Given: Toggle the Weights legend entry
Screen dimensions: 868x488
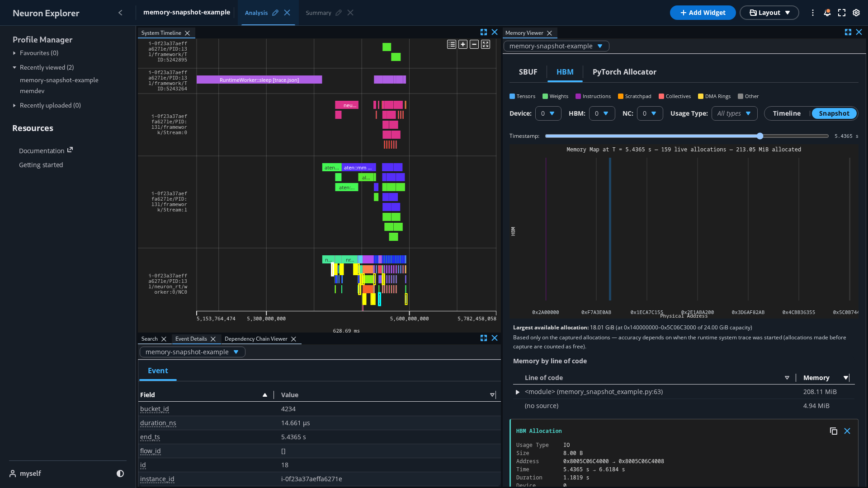Looking at the screenshot, I should click(556, 96).
